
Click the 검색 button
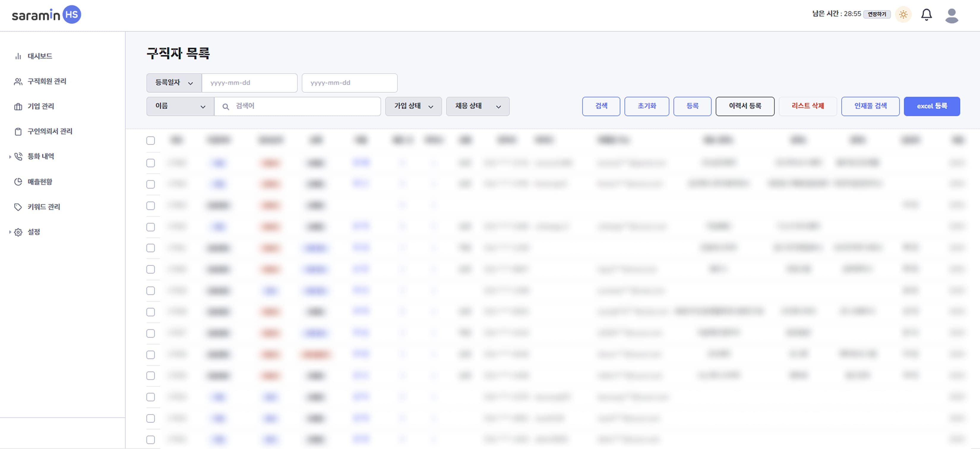click(601, 107)
